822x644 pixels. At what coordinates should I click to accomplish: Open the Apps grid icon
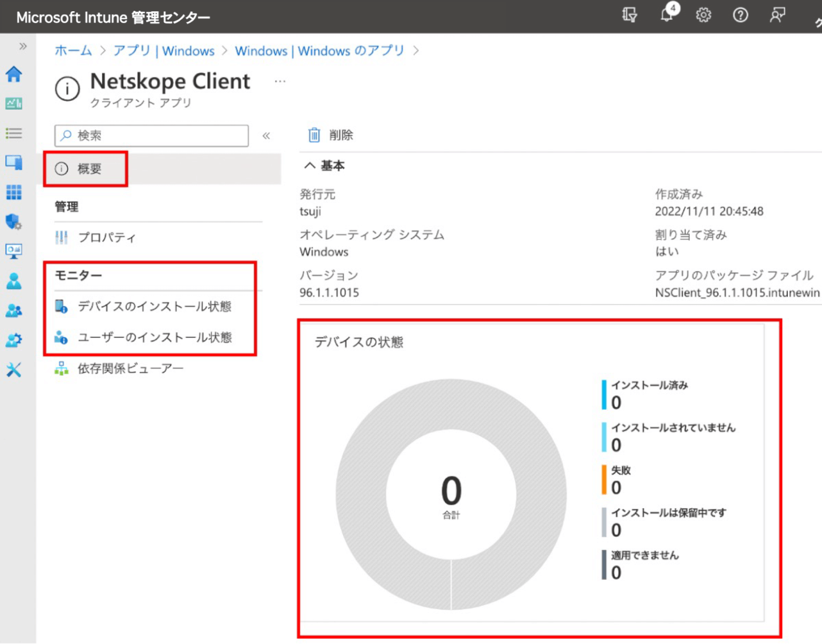coord(14,192)
